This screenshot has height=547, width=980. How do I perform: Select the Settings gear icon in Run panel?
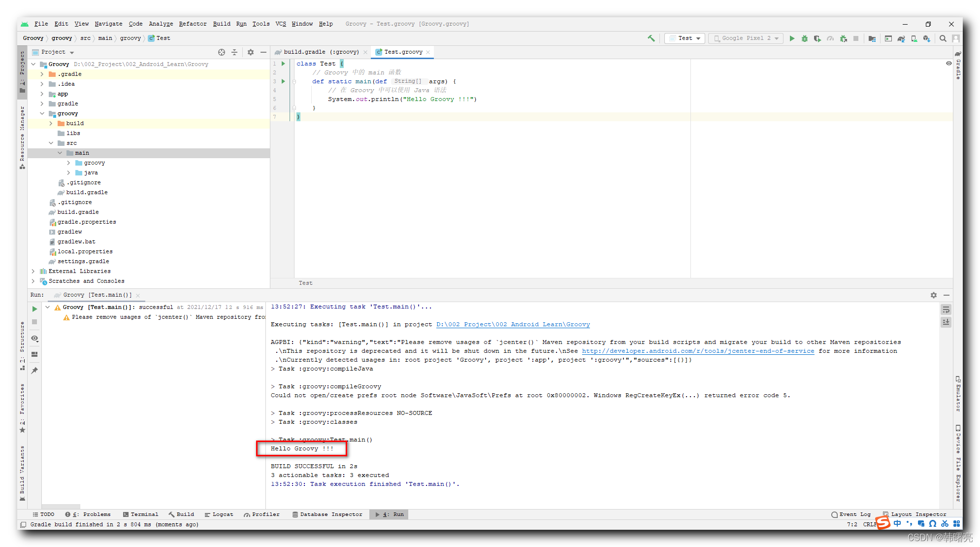(934, 294)
